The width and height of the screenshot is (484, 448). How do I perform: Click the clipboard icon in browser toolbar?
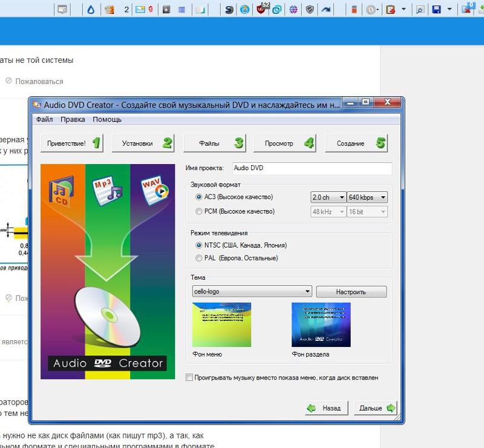point(390,10)
